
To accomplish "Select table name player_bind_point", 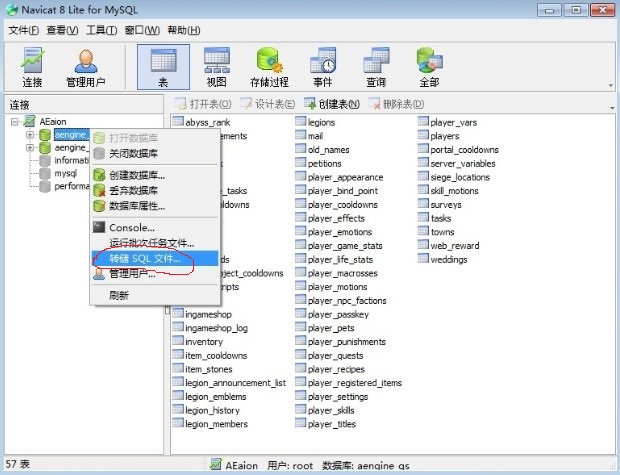I will pos(343,191).
